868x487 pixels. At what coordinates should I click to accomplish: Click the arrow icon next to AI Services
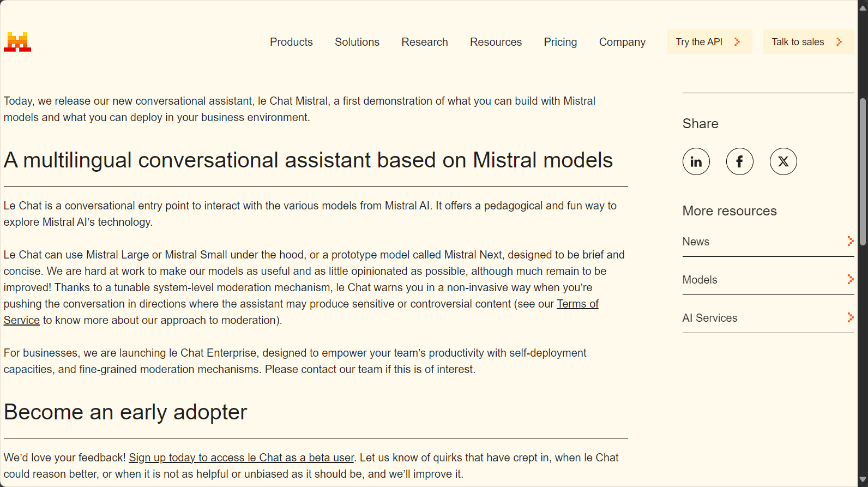pyautogui.click(x=850, y=317)
